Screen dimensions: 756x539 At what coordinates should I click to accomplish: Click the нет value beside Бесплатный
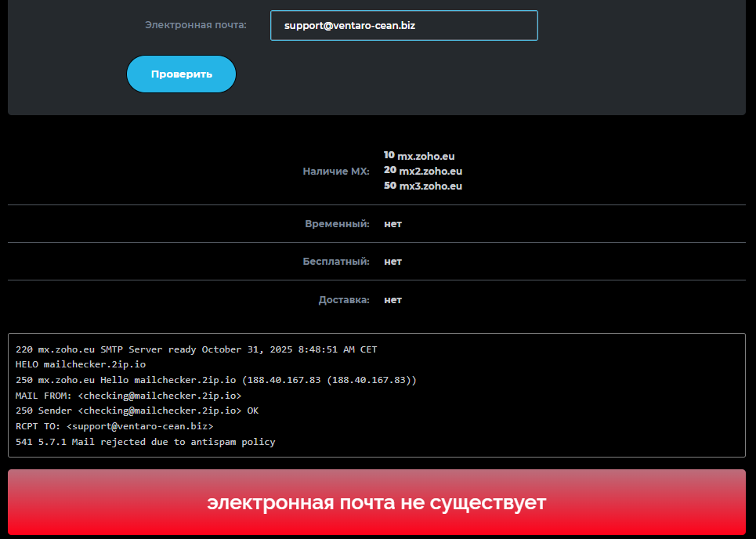392,262
